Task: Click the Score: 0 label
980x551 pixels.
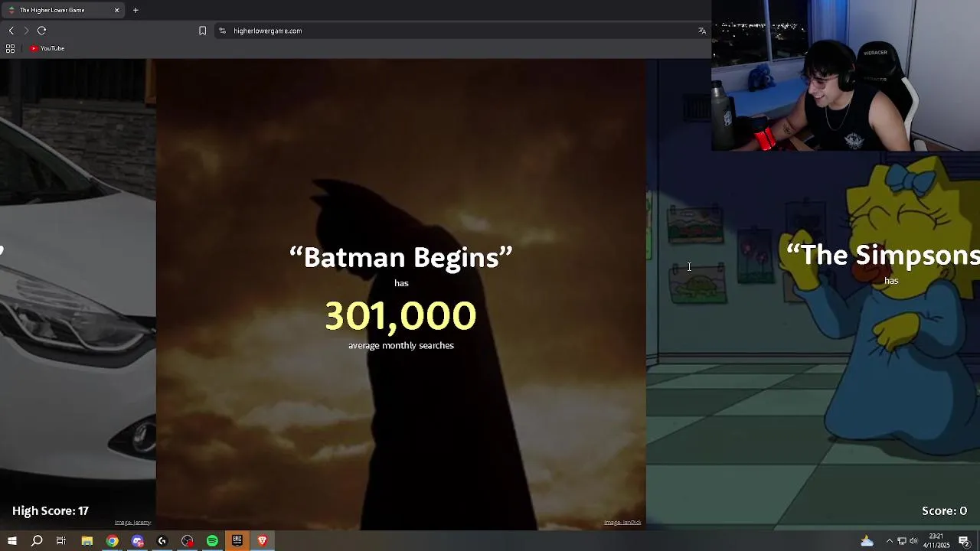Action: (x=944, y=510)
